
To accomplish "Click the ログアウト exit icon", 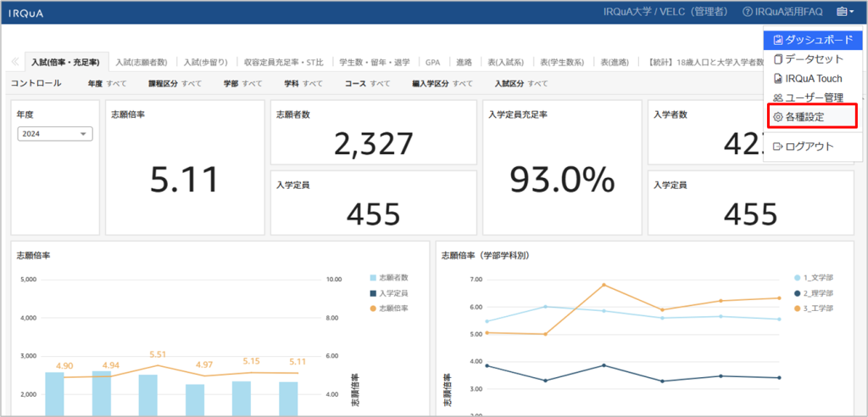I will (777, 147).
